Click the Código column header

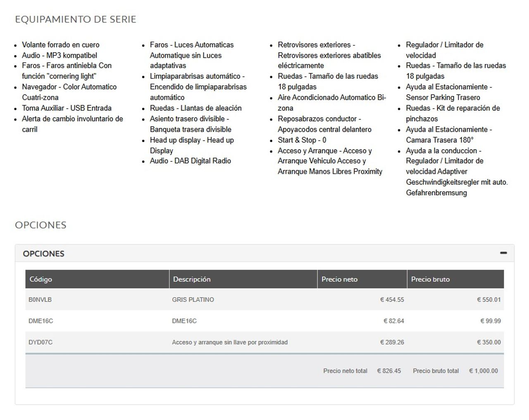point(97,279)
